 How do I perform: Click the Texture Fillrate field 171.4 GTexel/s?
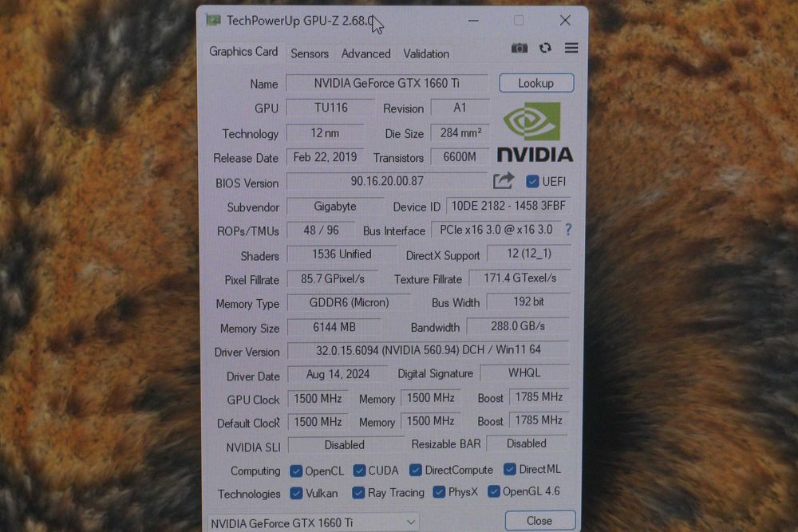[519, 278]
